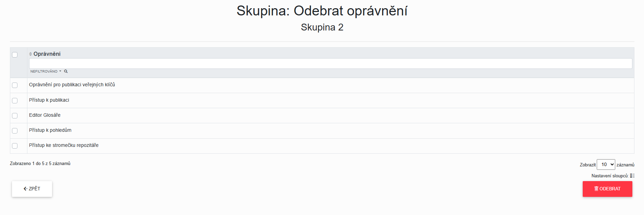Viewport: 644px width, 215px height.
Task: Click the Oprávnění pro publikaci veřejných klíčů text
Action: [72, 85]
